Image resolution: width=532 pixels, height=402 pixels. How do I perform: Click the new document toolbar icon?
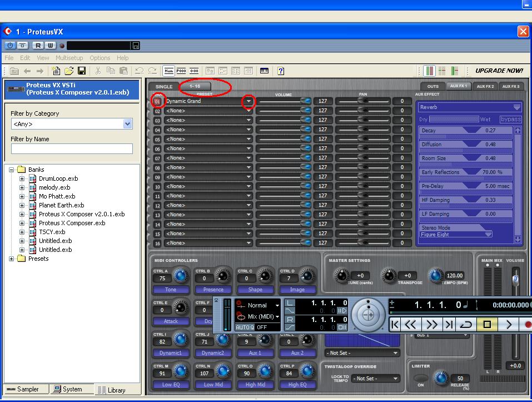tap(56, 71)
